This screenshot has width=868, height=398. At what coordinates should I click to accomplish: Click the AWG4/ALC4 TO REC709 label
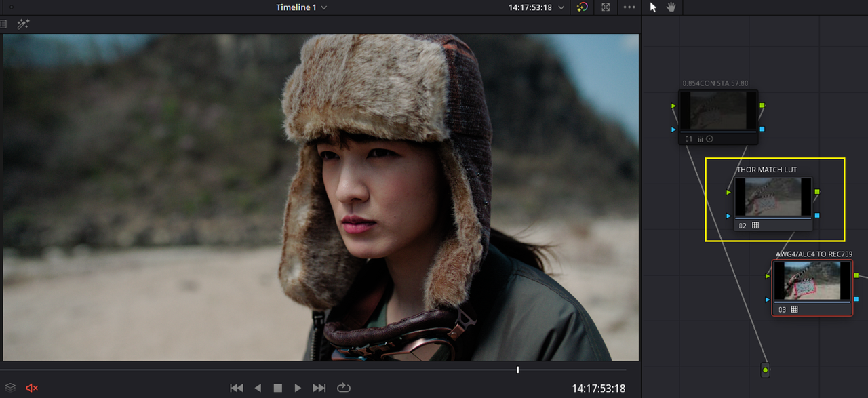coord(814,254)
